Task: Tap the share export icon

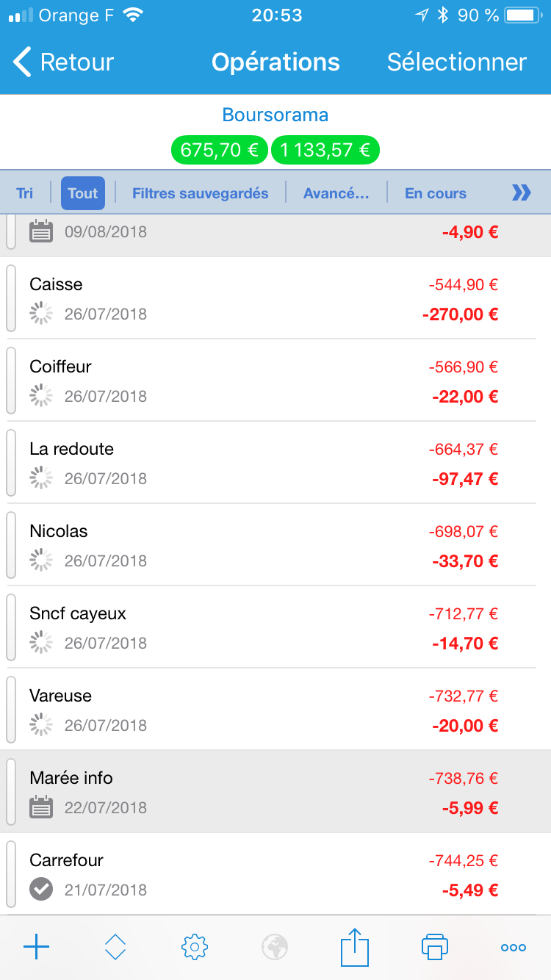Action: (x=354, y=947)
